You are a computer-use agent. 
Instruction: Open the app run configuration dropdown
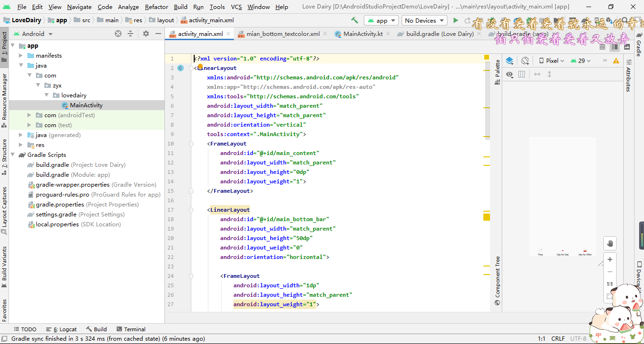[382, 20]
